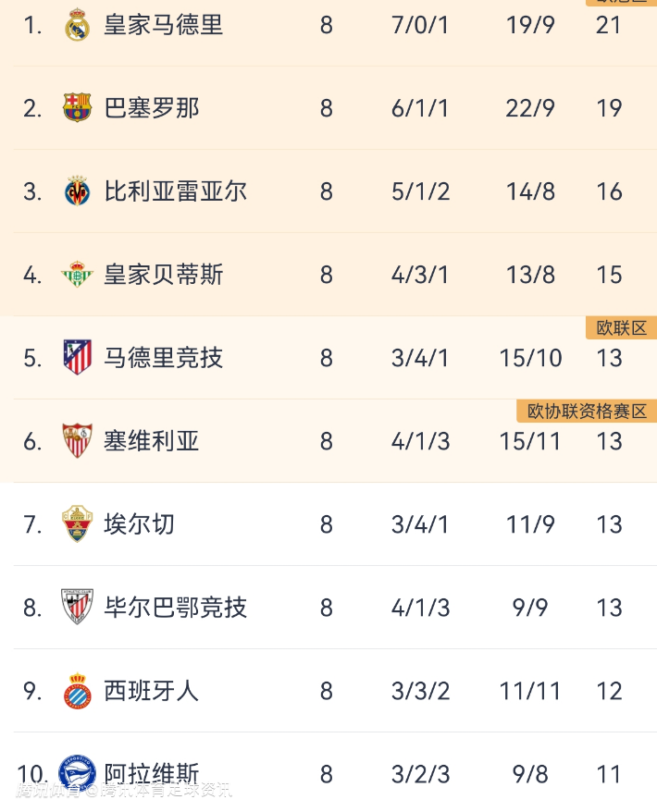Click the Sevilla club crest

pyautogui.click(x=77, y=441)
